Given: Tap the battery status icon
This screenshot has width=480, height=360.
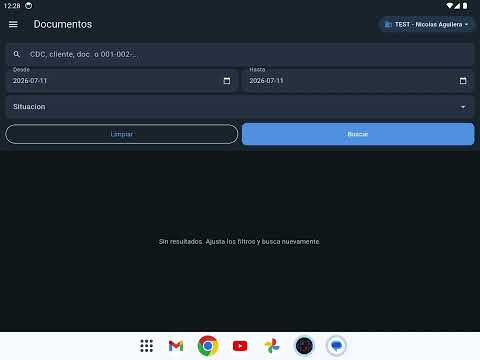Looking at the screenshot, I should (x=465, y=6).
